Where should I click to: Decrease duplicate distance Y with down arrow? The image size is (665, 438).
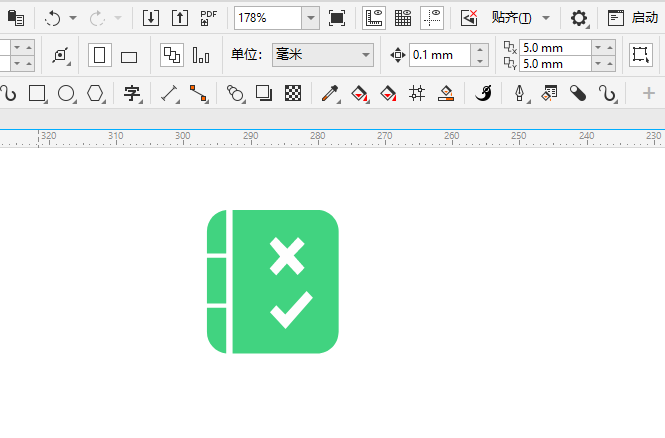pyautogui.click(x=598, y=64)
